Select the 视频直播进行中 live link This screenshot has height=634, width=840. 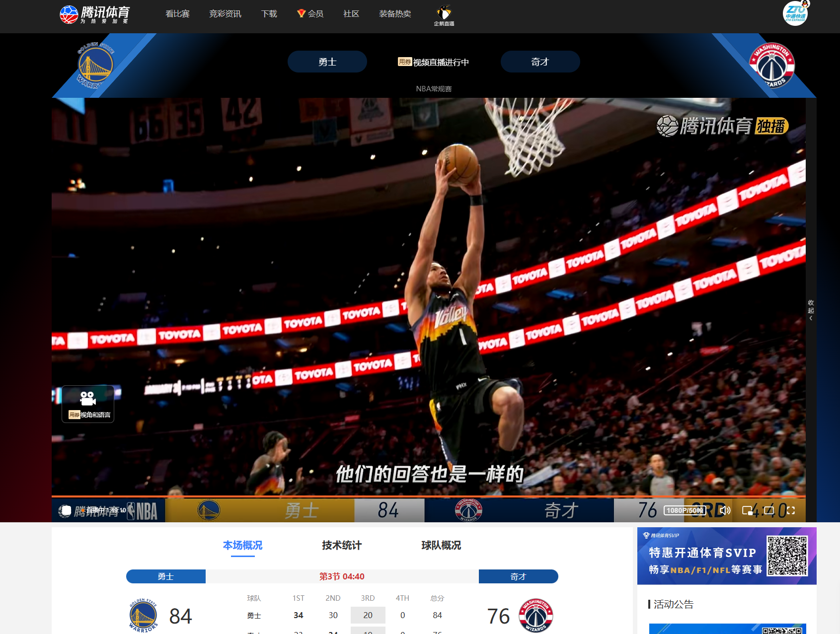pyautogui.click(x=434, y=62)
